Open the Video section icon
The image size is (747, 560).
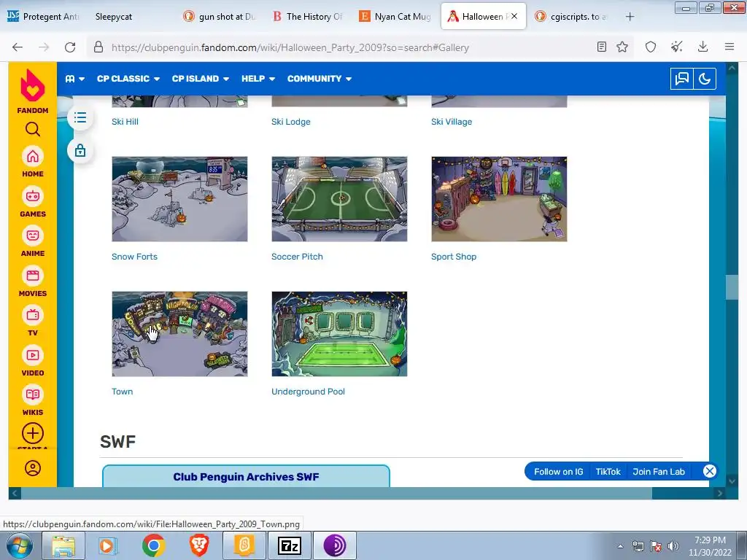32,355
